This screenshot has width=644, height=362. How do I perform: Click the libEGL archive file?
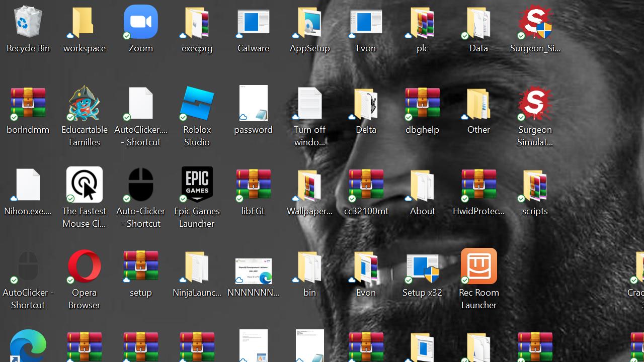253,185
